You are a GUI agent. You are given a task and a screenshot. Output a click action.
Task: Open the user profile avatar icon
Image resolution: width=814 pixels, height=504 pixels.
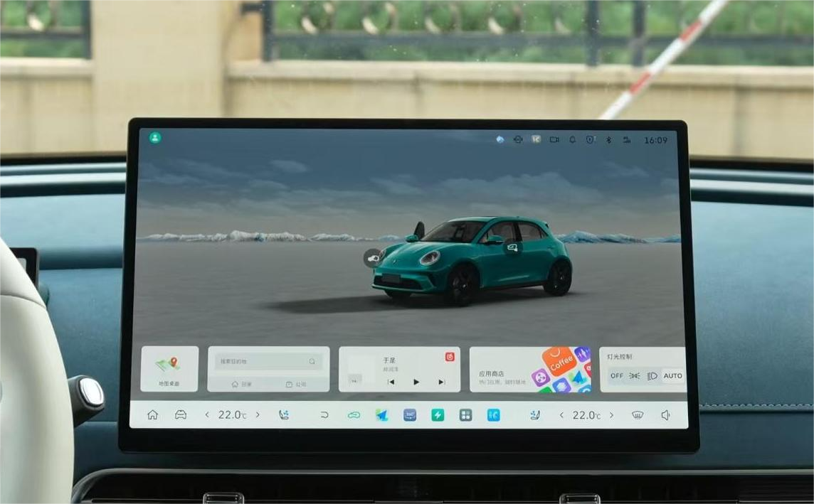154,137
